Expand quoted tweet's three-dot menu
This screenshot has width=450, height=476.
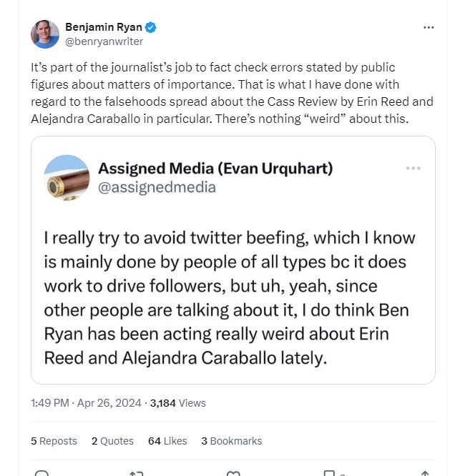tap(413, 168)
